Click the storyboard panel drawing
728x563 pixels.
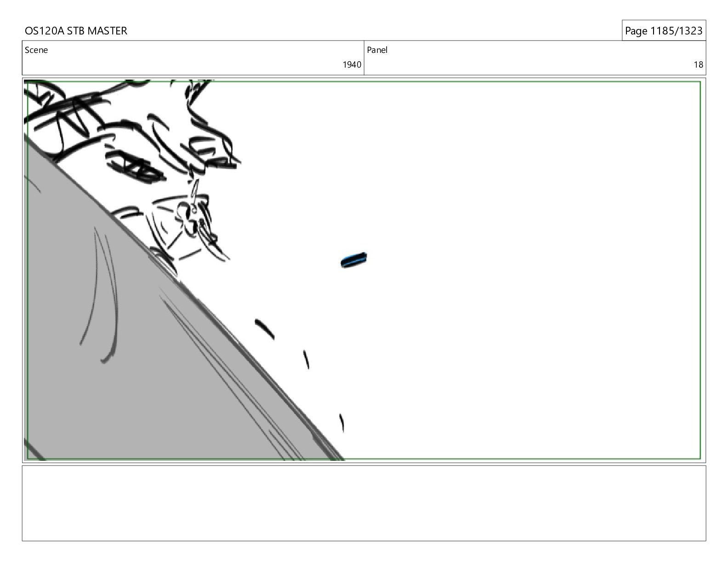(x=364, y=270)
